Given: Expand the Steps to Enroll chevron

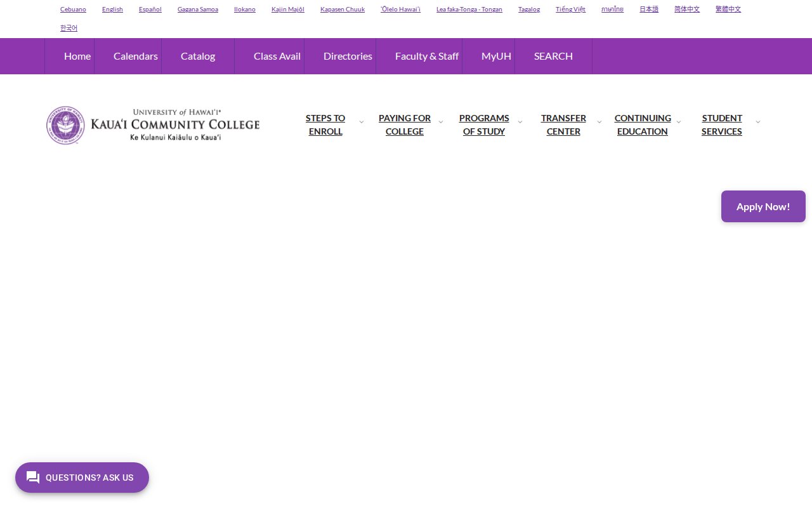Looking at the screenshot, I should (x=362, y=122).
